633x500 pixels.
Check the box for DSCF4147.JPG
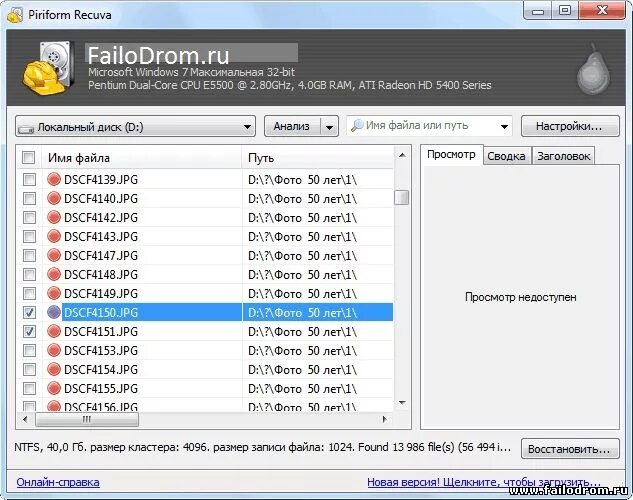tap(29, 255)
